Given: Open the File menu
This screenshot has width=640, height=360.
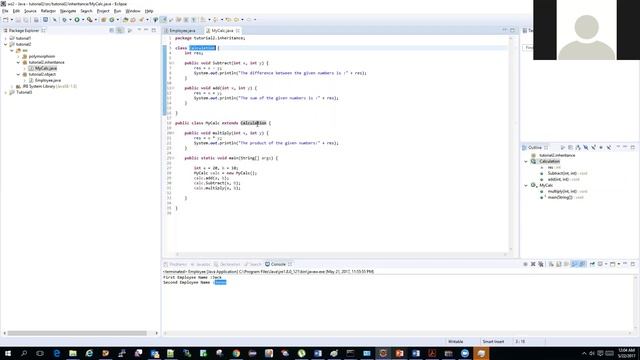Looking at the screenshot, I should (x=5, y=11).
